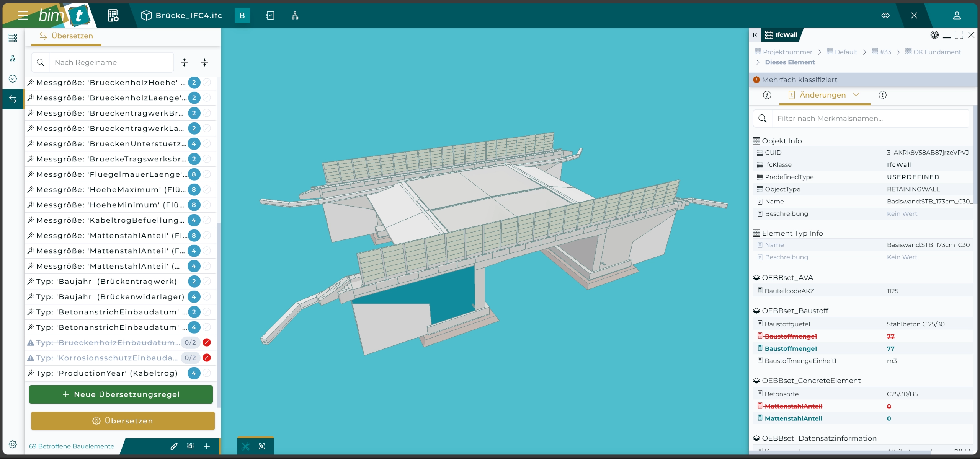Focus the 'Filter nach Merkmalsnamen' search field

[869, 119]
